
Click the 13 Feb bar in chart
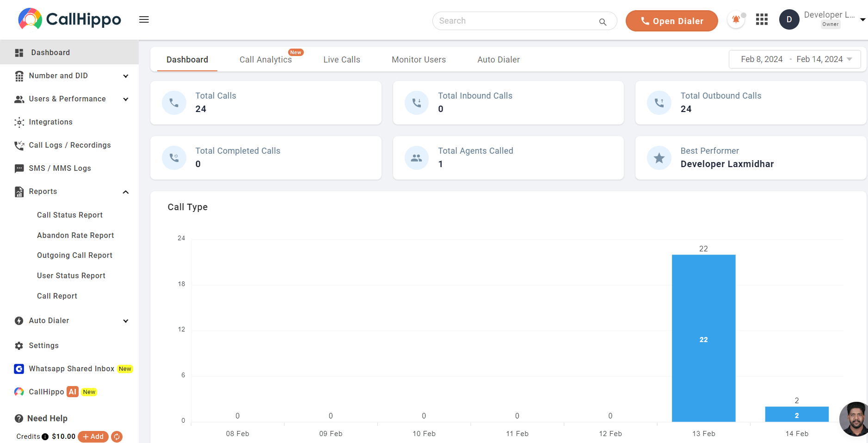(x=703, y=338)
